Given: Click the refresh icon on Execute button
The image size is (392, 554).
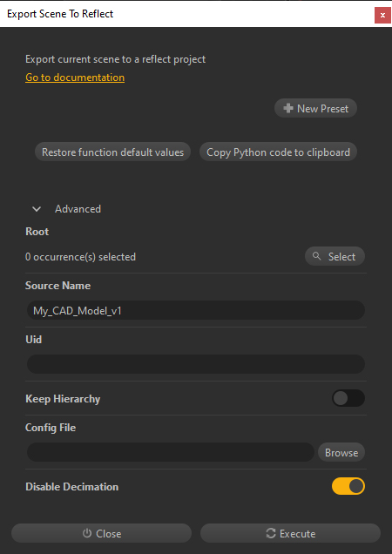Looking at the screenshot, I should [x=271, y=533].
